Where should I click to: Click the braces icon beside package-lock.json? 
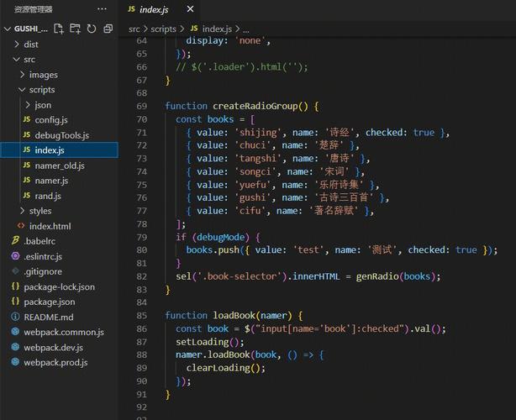tap(15, 286)
